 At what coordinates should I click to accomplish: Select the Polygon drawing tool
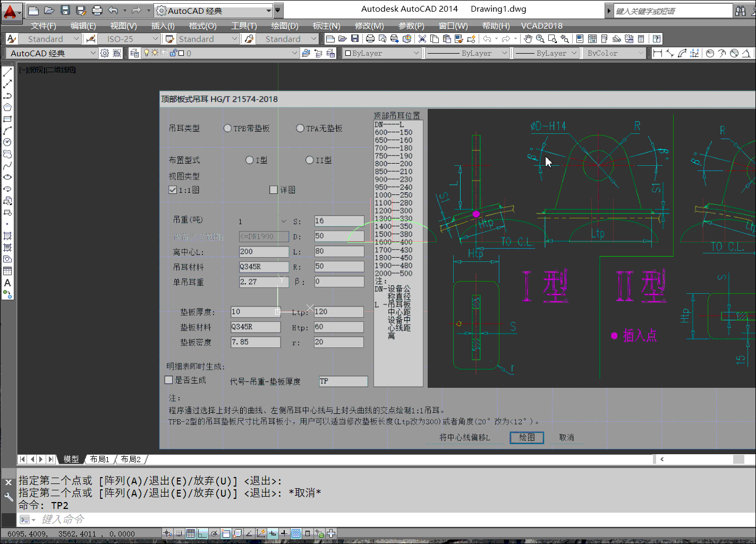pos(7,107)
